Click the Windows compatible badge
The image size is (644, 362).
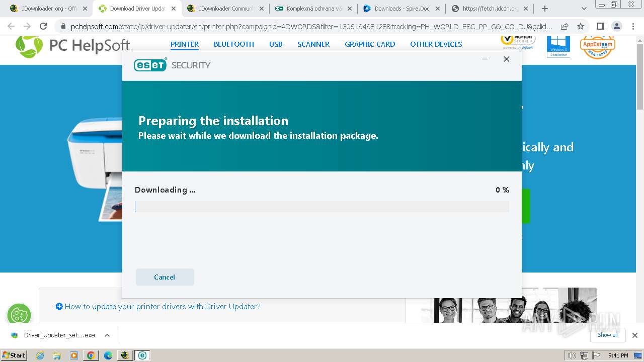point(558,47)
